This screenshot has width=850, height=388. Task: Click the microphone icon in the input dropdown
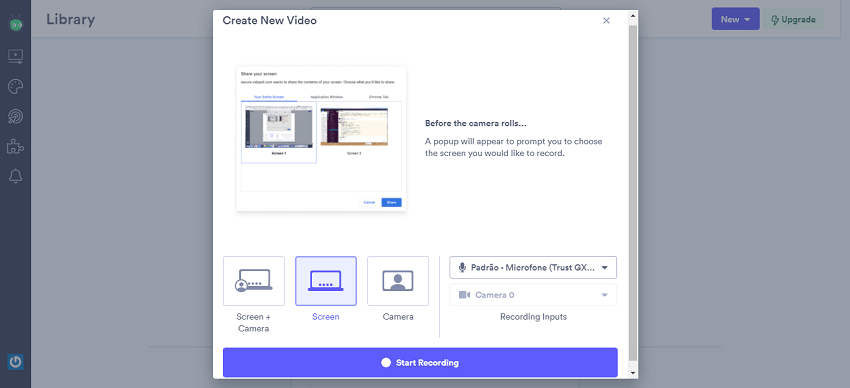[x=462, y=267]
